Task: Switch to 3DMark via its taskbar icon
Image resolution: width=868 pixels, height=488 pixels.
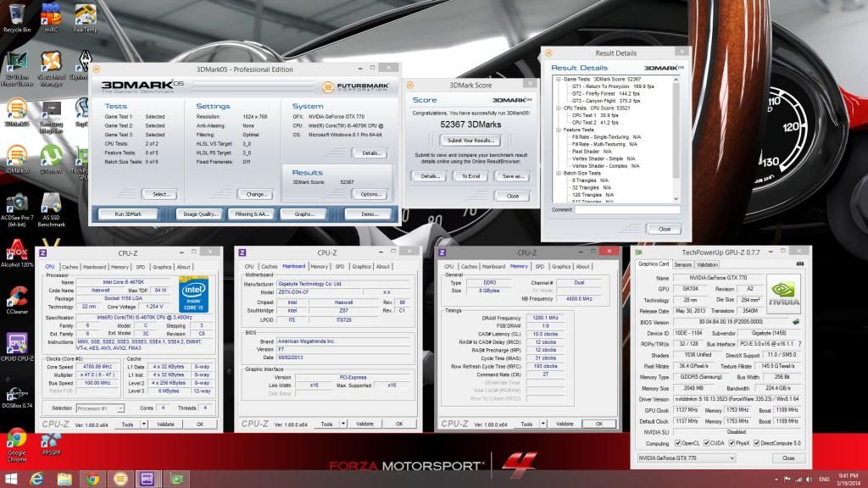Action: tap(120, 479)
